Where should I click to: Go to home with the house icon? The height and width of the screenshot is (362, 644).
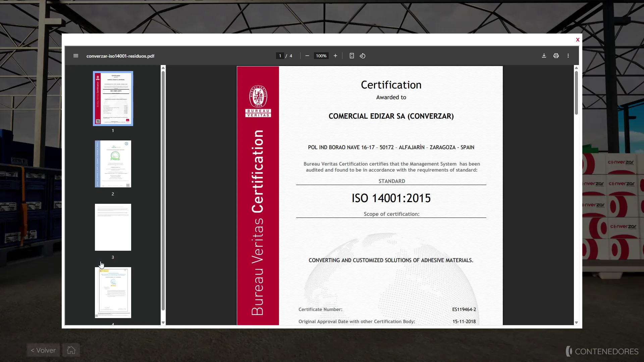click(71, 350)
